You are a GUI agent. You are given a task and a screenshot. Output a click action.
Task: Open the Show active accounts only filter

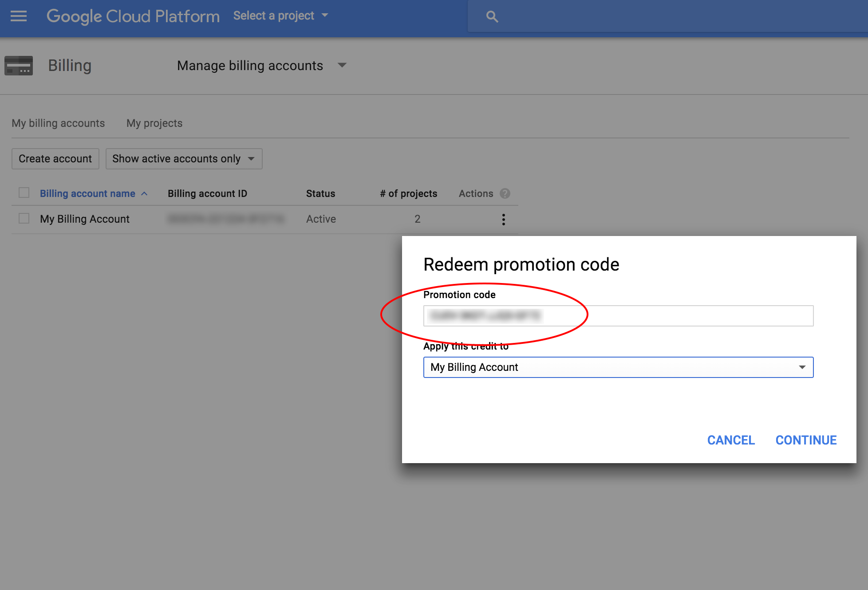tap(184, 159)
